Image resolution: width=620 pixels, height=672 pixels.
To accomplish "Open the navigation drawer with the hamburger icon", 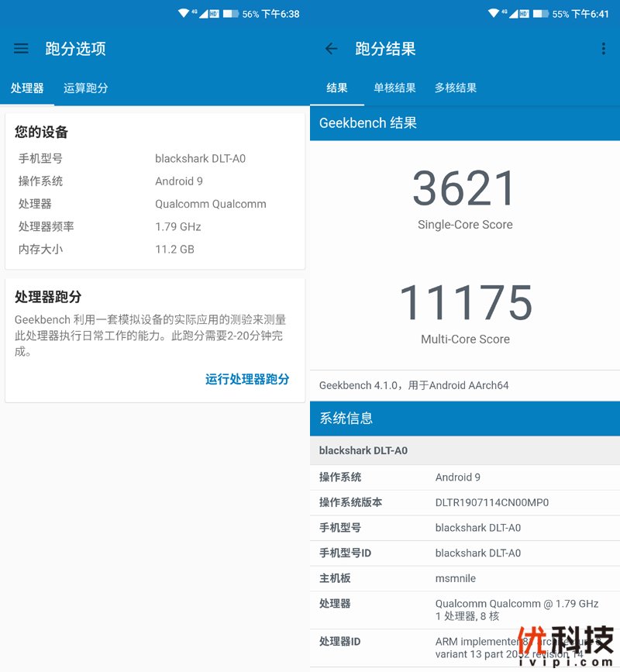I will [21, 48].
